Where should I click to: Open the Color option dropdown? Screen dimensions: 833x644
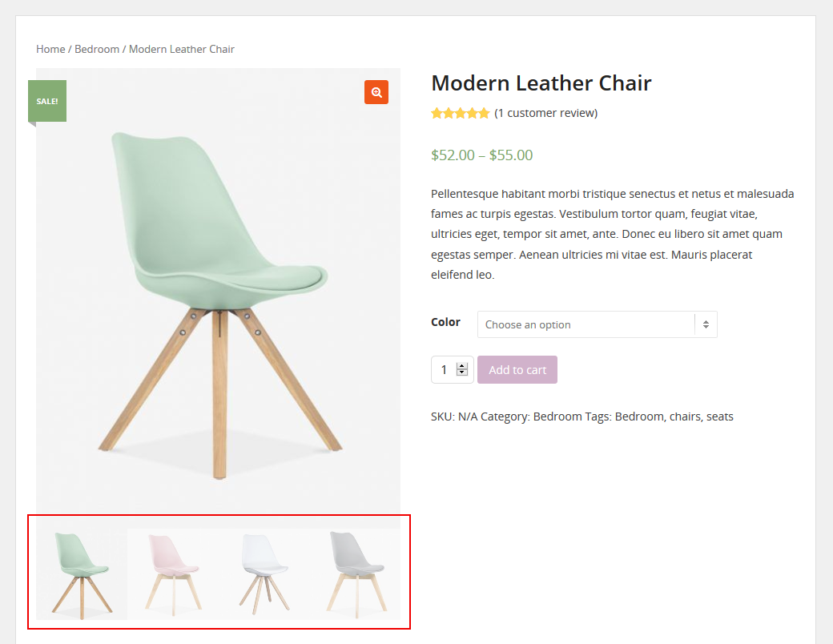598,324
